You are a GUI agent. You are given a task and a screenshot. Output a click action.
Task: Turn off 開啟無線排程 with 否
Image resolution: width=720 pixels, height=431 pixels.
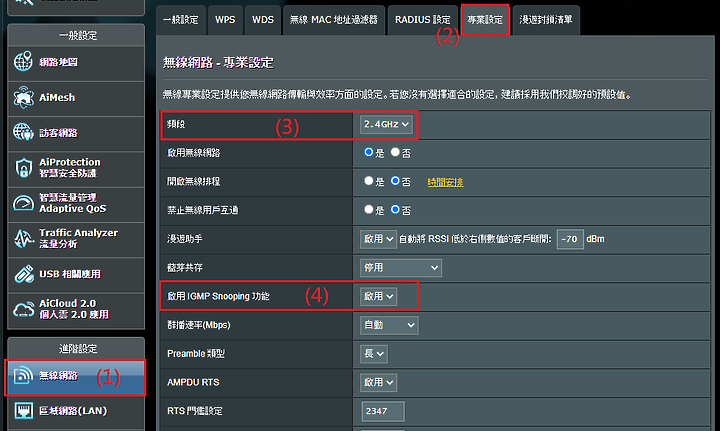pyautogui.click(x=395, y=181)
